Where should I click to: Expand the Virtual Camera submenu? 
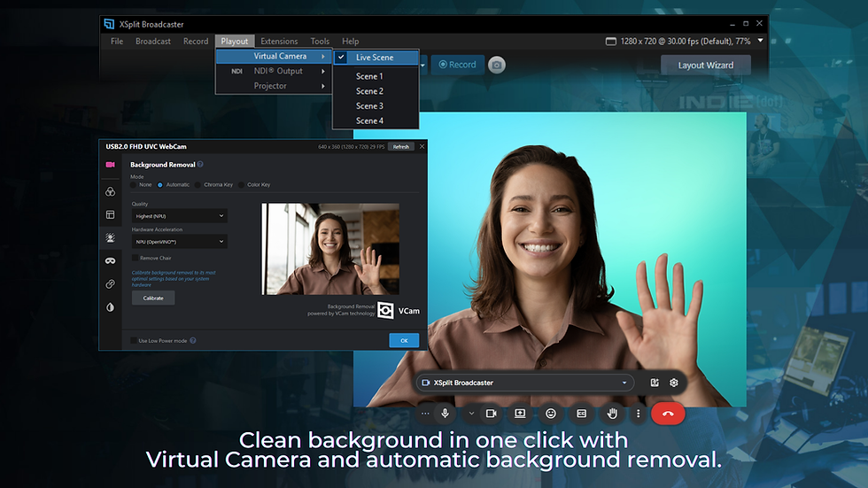(274, 57)
